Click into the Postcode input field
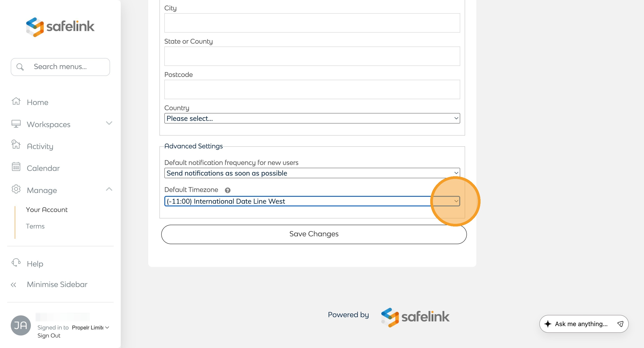This screenshot has width=644, height=348. tap(312, 89)
